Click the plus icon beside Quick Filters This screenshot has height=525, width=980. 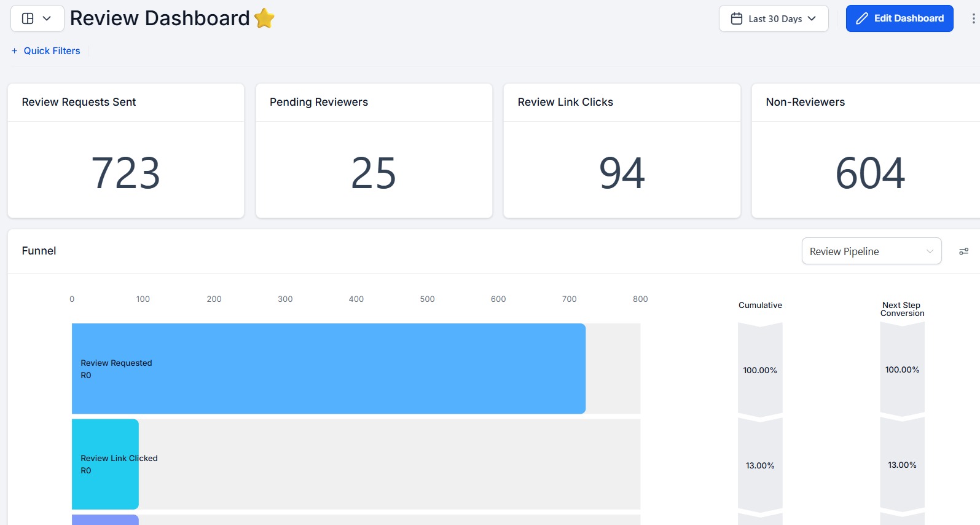point(14,51)
